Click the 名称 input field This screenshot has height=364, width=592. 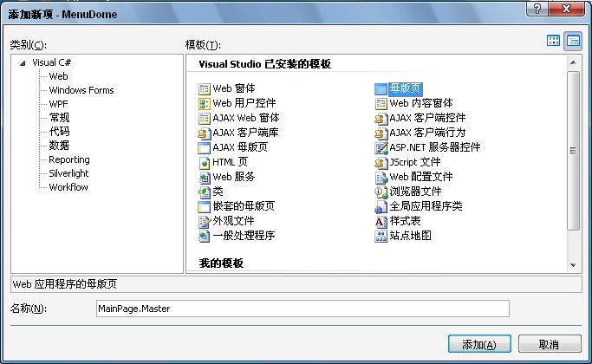302,309
